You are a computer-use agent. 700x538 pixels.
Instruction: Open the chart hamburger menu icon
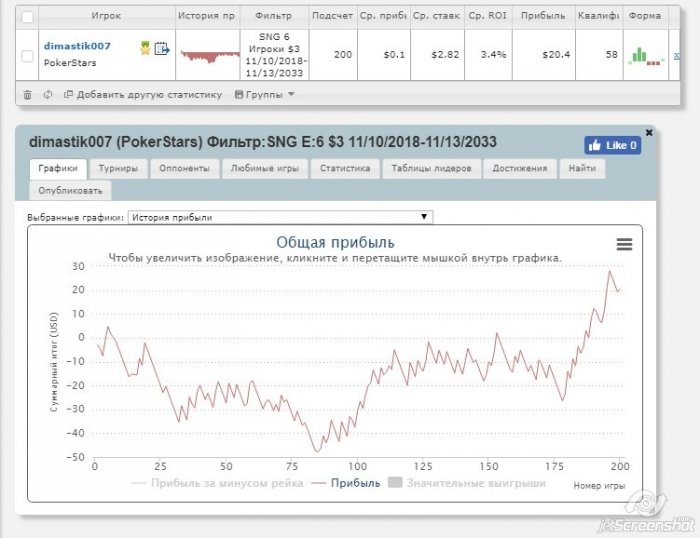(624, 244)
